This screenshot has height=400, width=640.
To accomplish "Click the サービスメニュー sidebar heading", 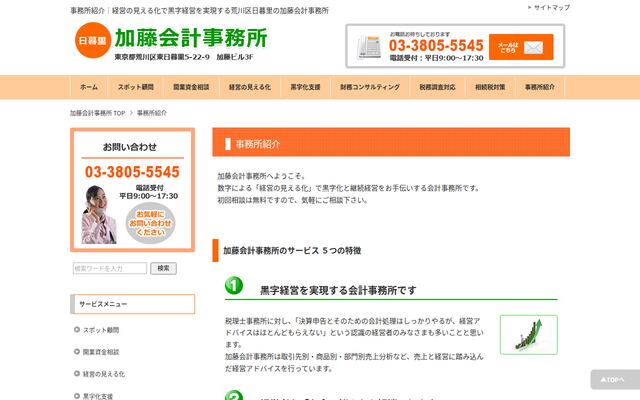I will click(133, 304).
